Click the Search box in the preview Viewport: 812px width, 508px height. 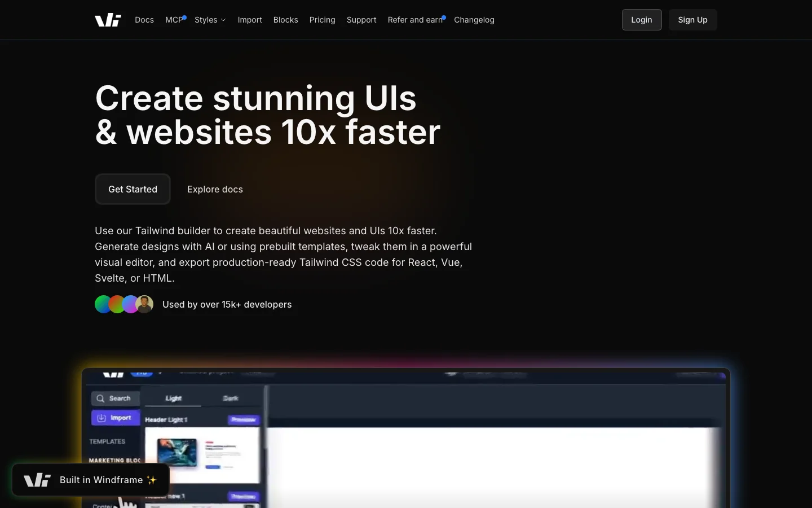point(115,398)
